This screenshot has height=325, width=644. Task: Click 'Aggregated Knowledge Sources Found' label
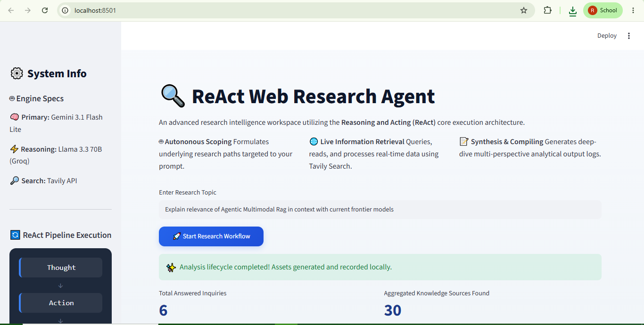(437, 293)
